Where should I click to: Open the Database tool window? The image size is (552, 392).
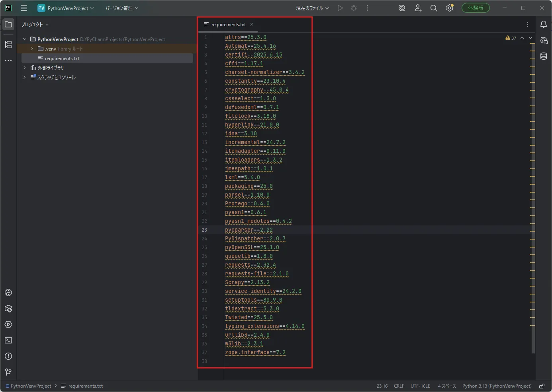point(544,56)
